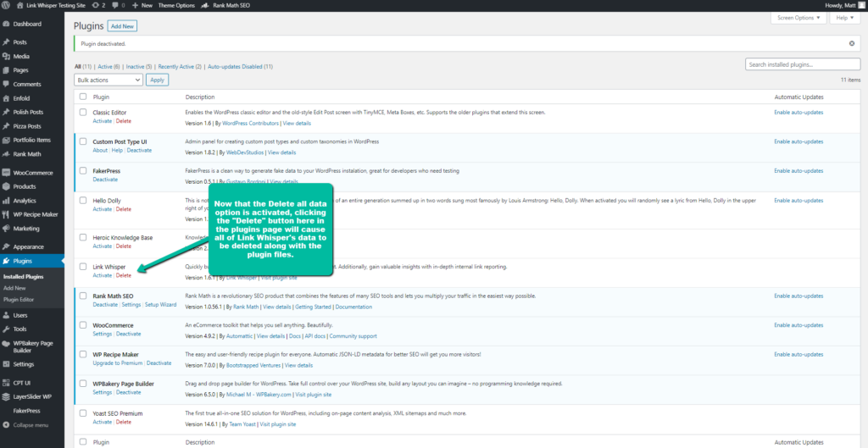Image resolution: width=868 pixels, height=448 pixels.
Task: Open the Add New plugins submenu item
Action: tap(14, 288)
